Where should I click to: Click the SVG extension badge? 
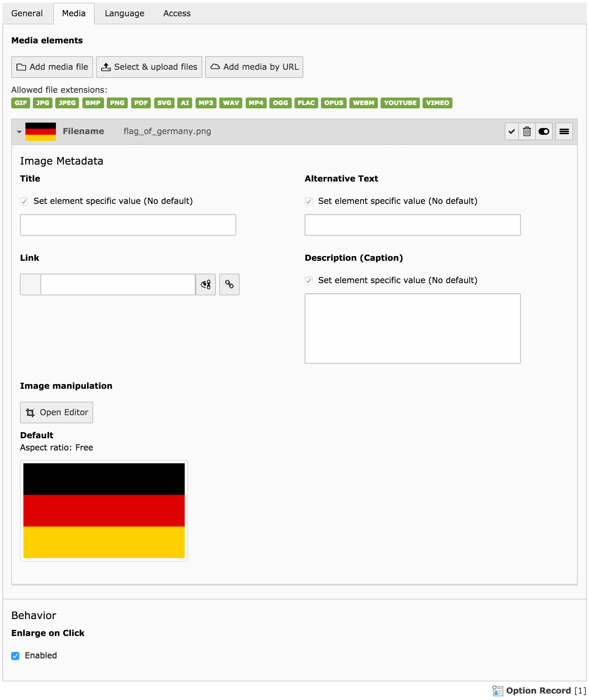[164, 103]
